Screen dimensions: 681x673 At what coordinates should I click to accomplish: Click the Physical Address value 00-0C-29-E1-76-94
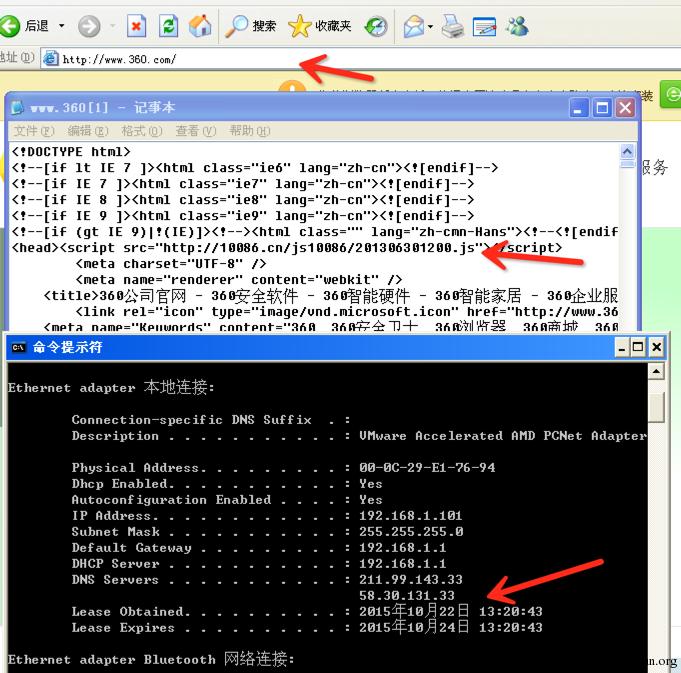tap(427, 468)
